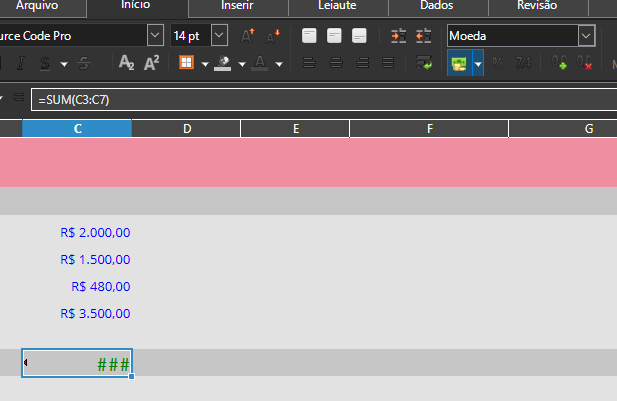
Task: Click the borders icon
Action: pyautogui.click(x=185, y=64)
